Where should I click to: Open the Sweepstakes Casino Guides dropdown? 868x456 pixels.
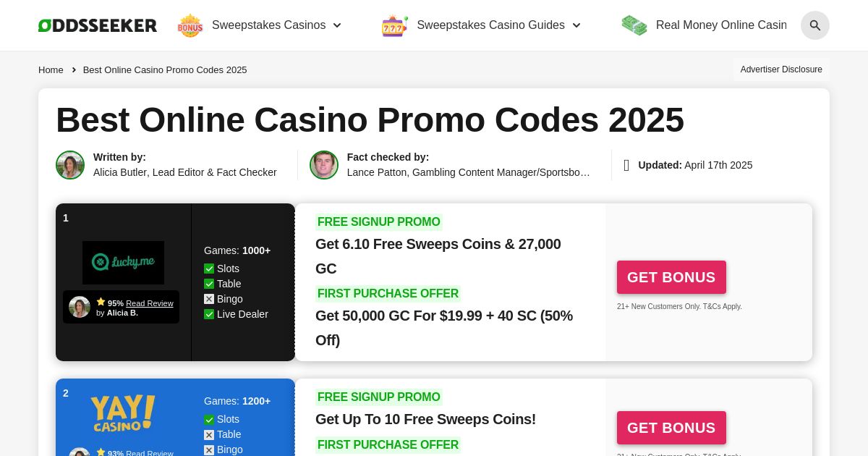(576, 25)
